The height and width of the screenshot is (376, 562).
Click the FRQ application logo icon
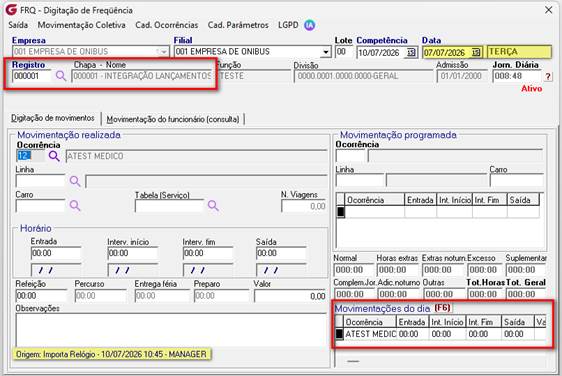coord(11,10)
